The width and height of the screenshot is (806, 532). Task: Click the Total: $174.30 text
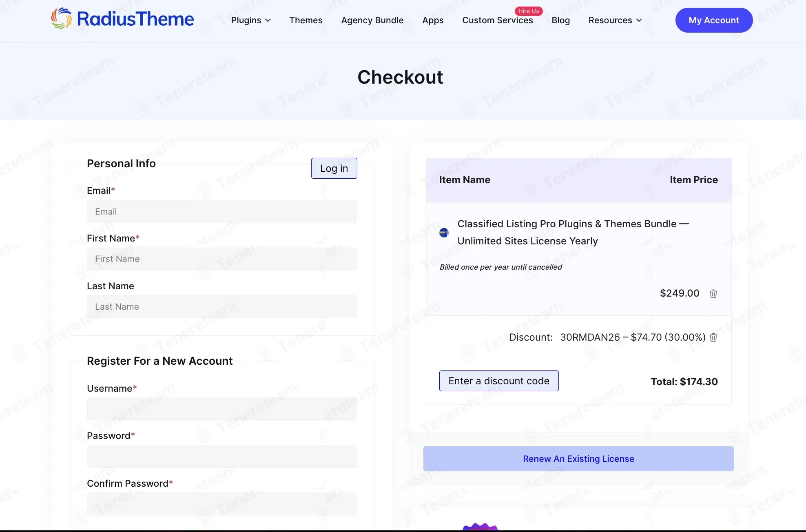[x=684, y=381]
